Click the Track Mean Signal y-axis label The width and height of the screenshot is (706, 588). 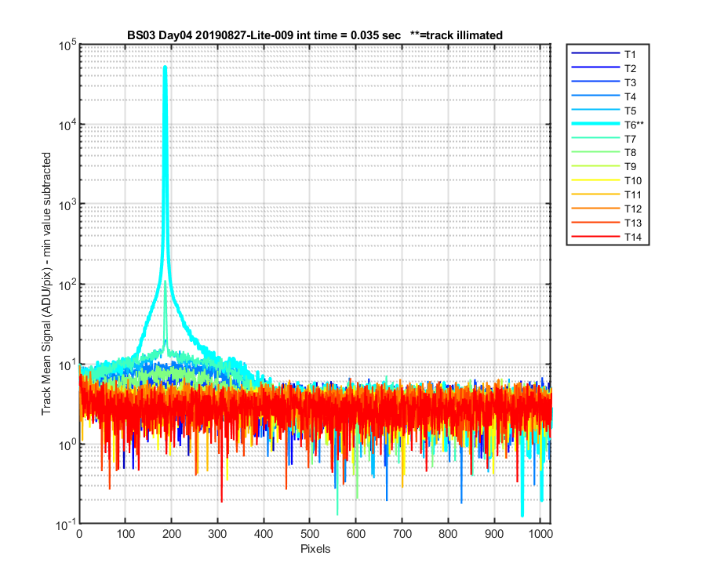(x=46, y=284)
